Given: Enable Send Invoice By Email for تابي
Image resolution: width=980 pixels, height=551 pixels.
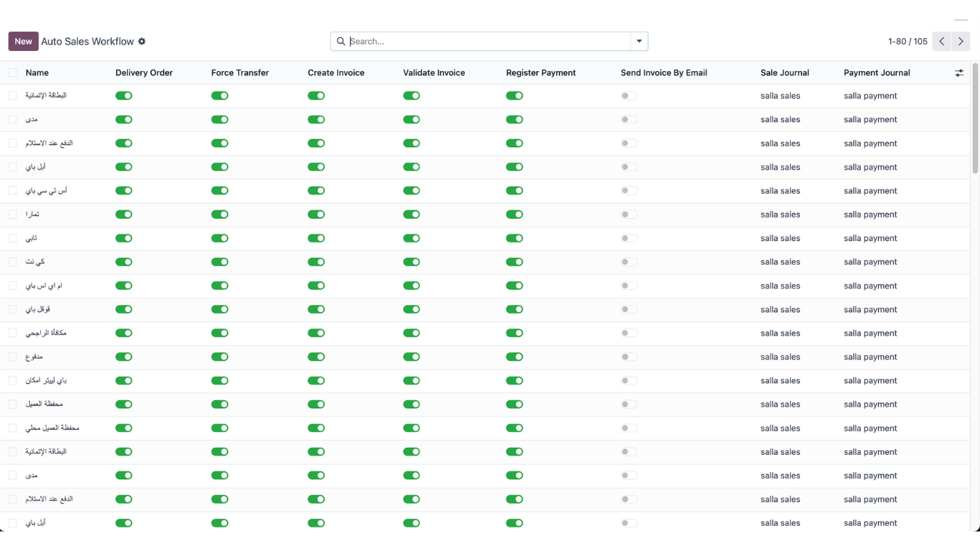Looking at the screenshot, I should (x=629, y=238).
